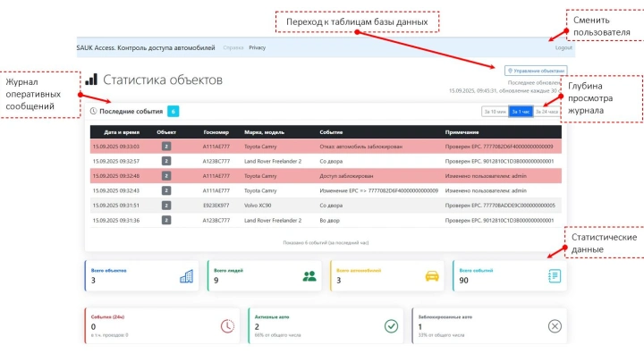Open Управление объектами button
Screen dimensions: 644x362
click(x=535, y=70)
